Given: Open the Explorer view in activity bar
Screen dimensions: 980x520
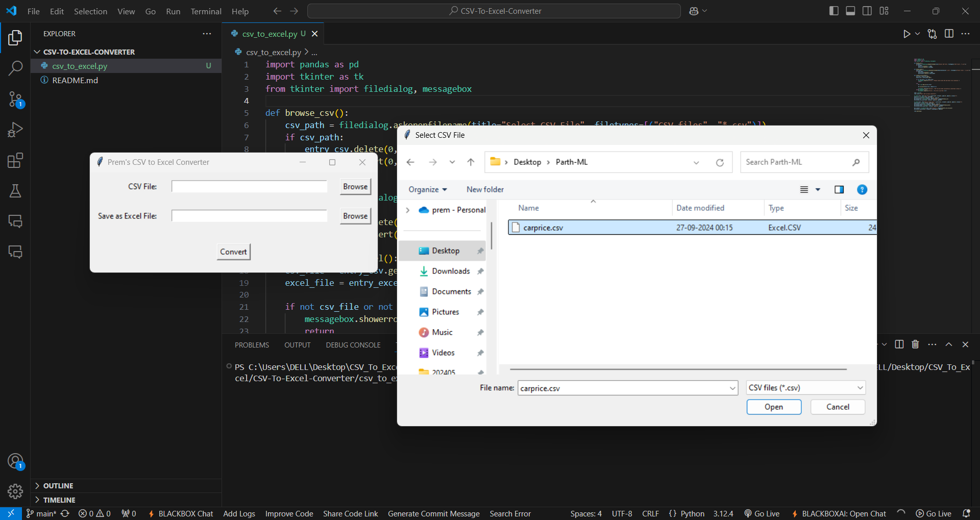Looking at the screenshot, I should point(15,37).
